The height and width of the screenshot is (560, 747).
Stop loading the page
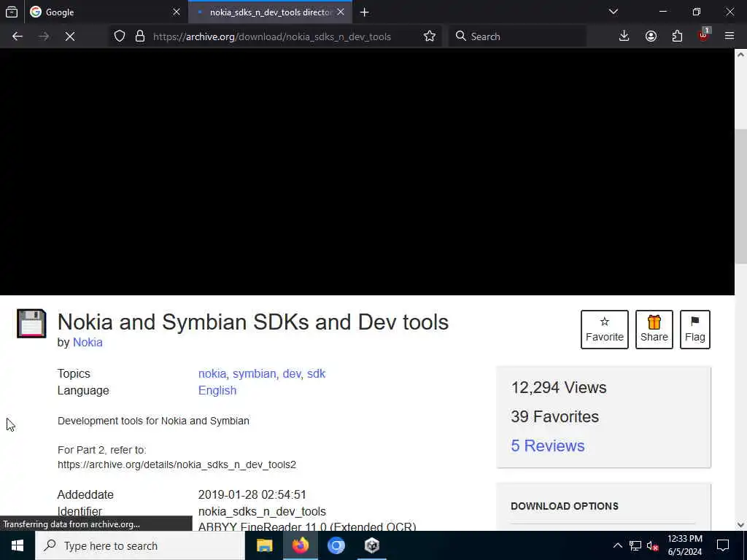[x=70, y=36]
